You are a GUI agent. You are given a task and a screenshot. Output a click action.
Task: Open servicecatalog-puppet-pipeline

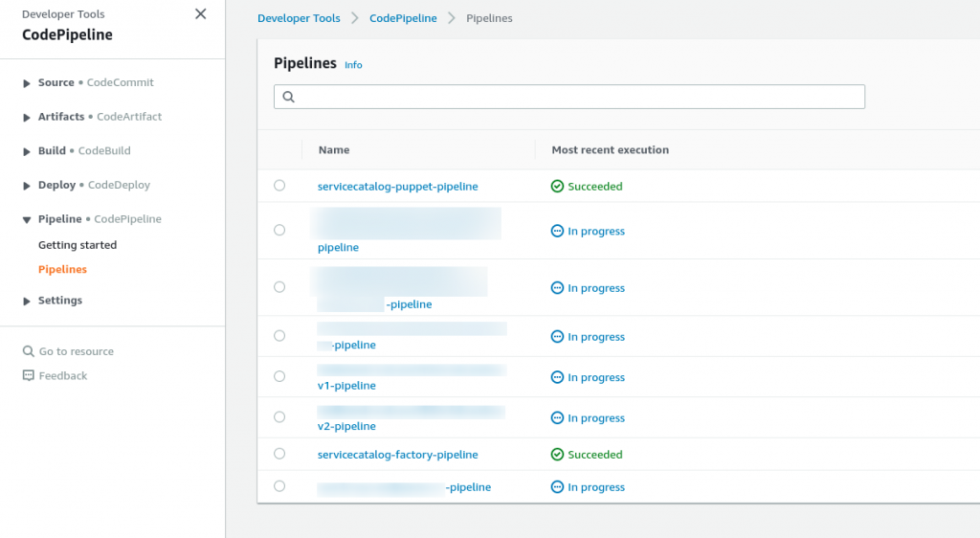(x=397, y=187)
